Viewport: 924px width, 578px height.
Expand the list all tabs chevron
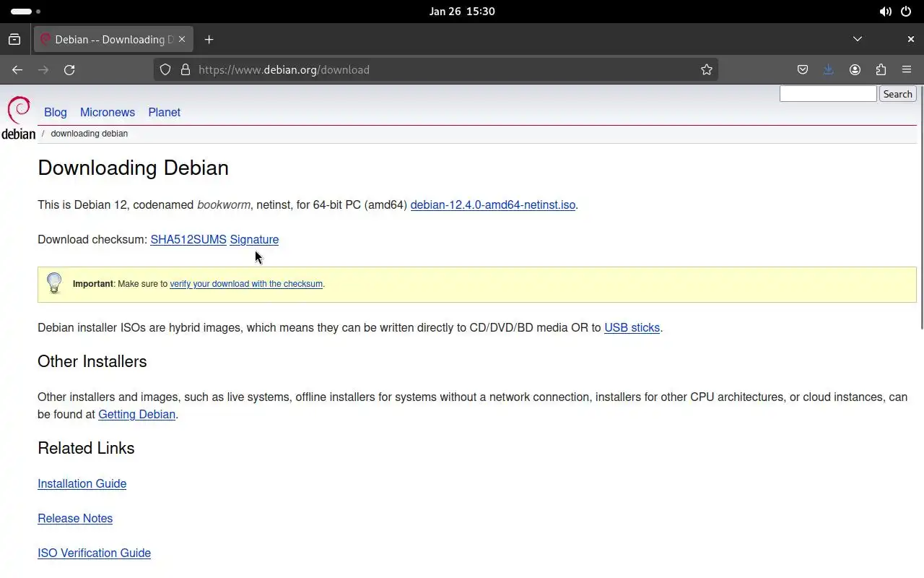pos(858,39)
